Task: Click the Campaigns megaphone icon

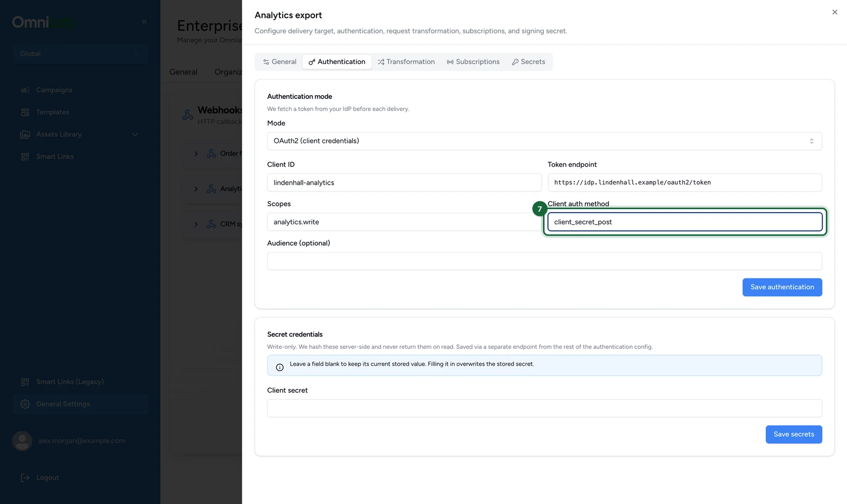Action: [x=25, y=90]
